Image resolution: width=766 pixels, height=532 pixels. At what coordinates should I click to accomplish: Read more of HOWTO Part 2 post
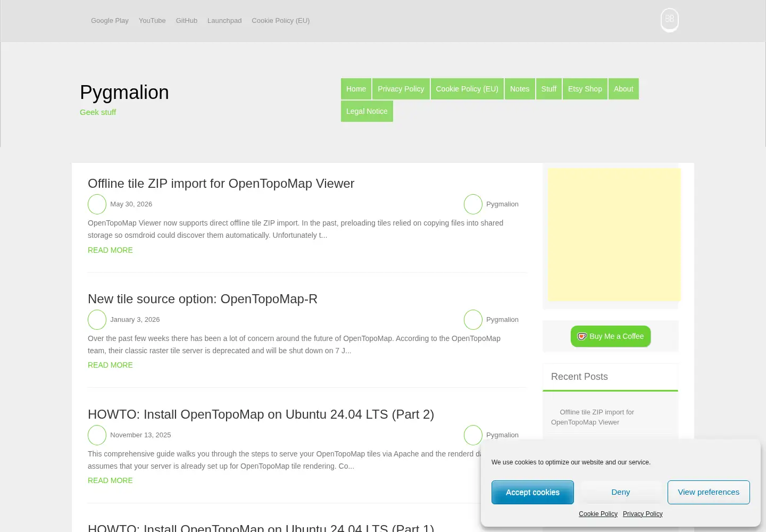[110, 480]
